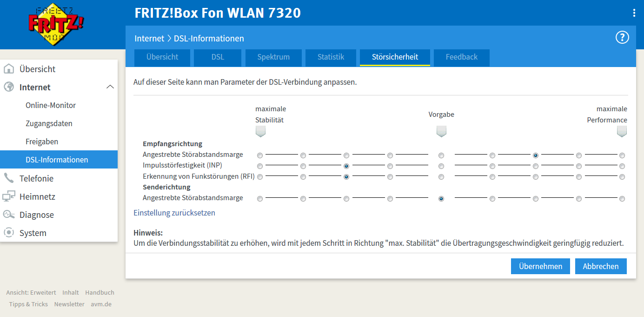Click Internet in the header breadcrumb

(149, 38)
